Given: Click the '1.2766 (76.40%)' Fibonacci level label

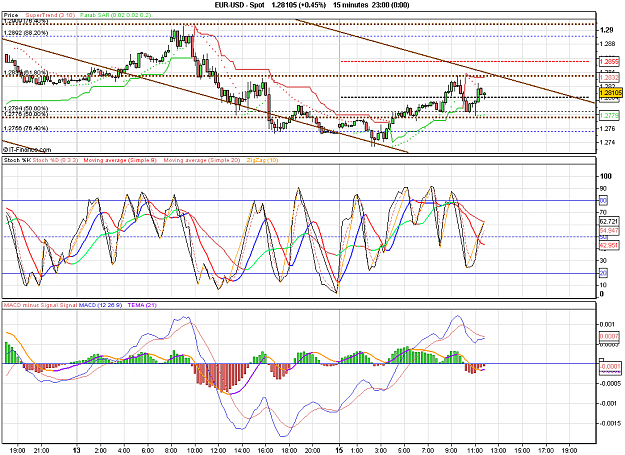Looking at the screenshot, I should (26, 128).
